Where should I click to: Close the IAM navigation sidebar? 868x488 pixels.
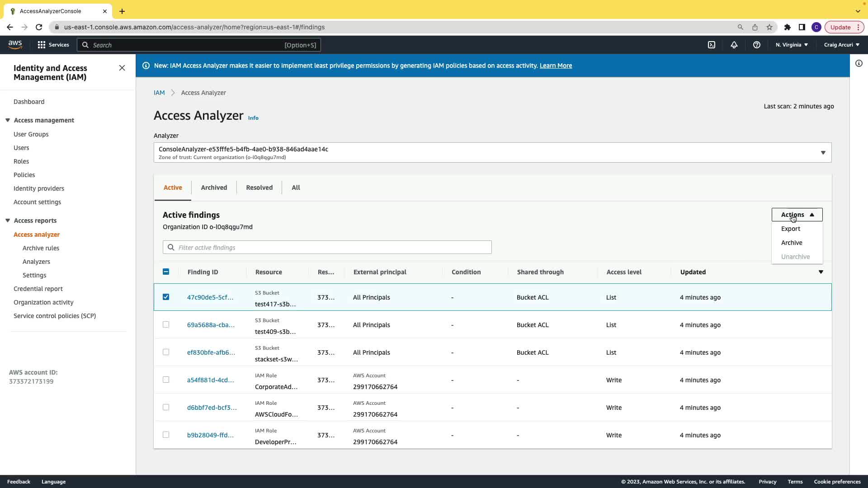122,68
